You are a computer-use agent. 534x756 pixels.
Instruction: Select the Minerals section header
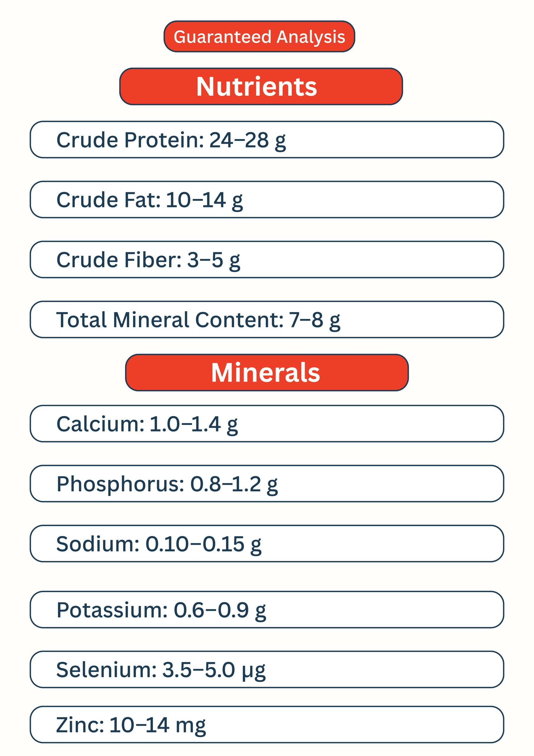coord(267,372)
